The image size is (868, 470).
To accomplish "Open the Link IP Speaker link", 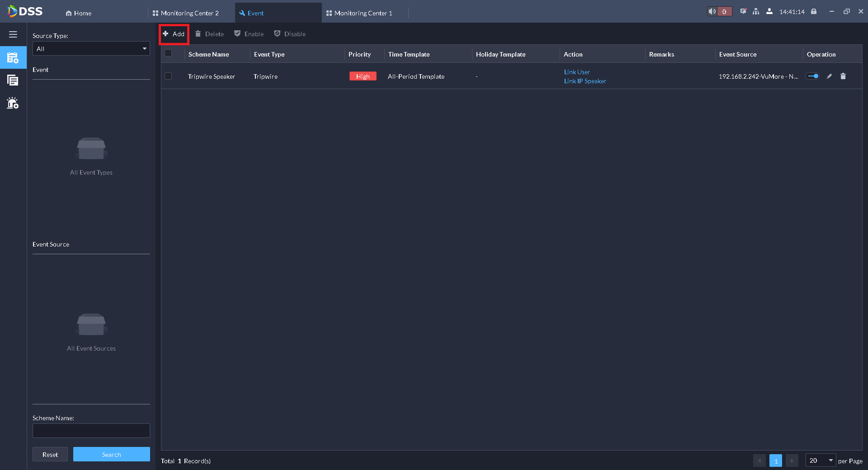I will (585, 81).
